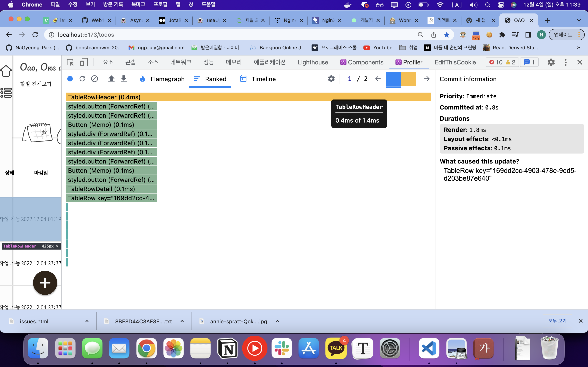Expand the issues.html download options chevron
The image size is (588, 367).
87,321
